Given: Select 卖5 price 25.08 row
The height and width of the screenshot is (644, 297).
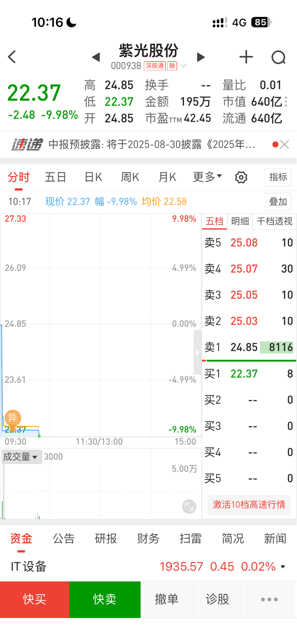Looking at the screenshot, I should (x=249, y=243).
